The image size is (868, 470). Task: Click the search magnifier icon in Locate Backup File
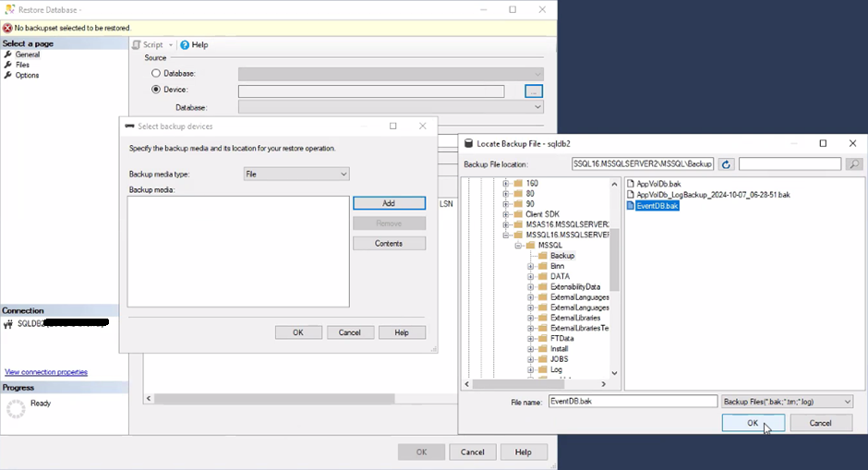854,164
